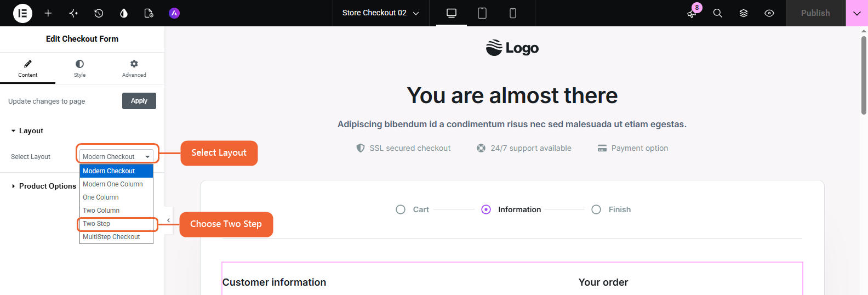Image resolution: width=868 pixels, height=295 pixels.
Task: Click the purple Astra icon
Action: pos(174,13)
